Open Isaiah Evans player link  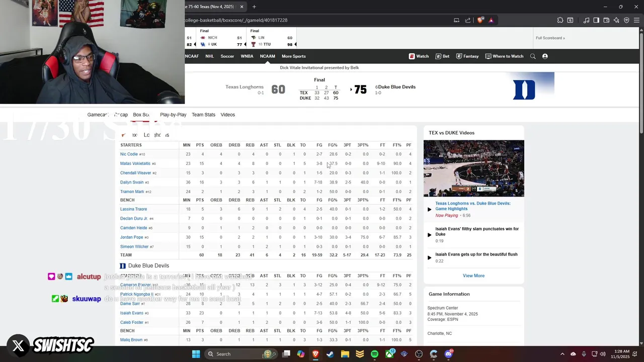tap(132, 313)
